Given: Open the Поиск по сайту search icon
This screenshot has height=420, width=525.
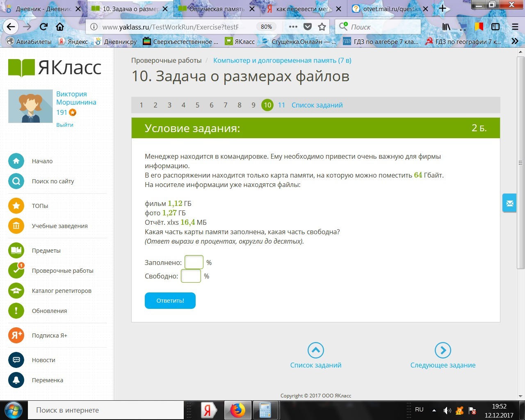Looking at the screenshot, I should click(16, 181).
